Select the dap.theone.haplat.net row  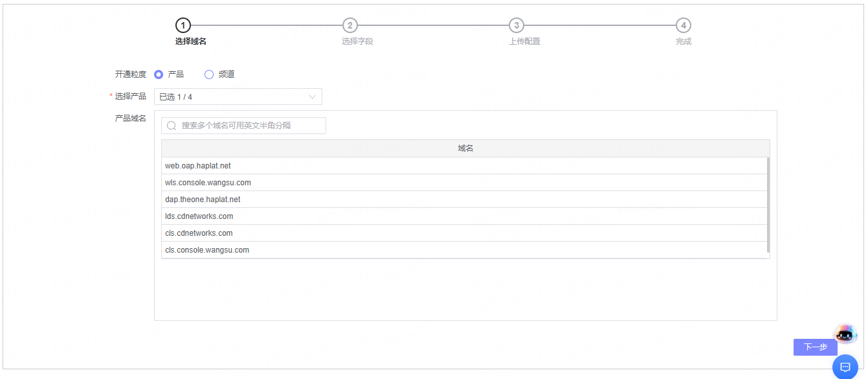pos(203,200)
